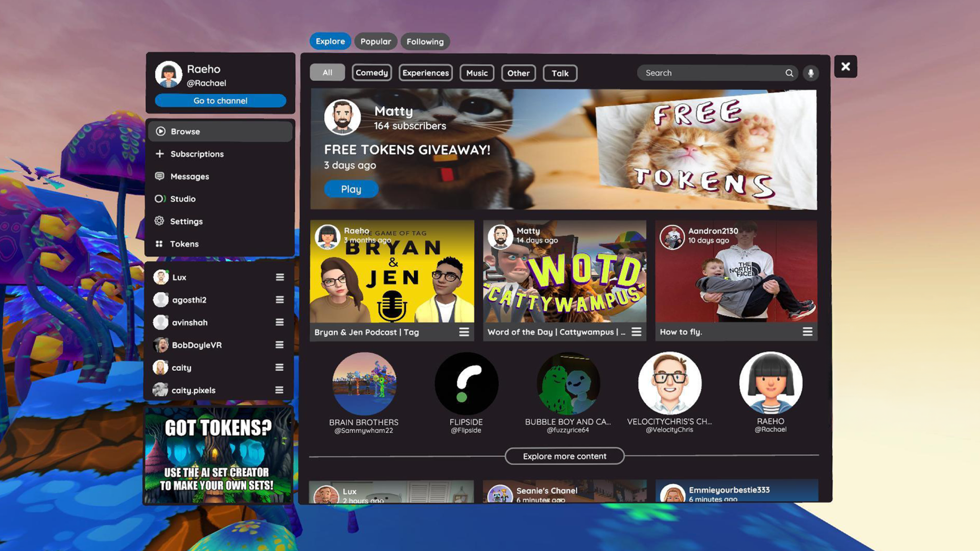Screen dimensions: 980x551
Task: Toggle the Comedy category filter
Action: (371, 73)
